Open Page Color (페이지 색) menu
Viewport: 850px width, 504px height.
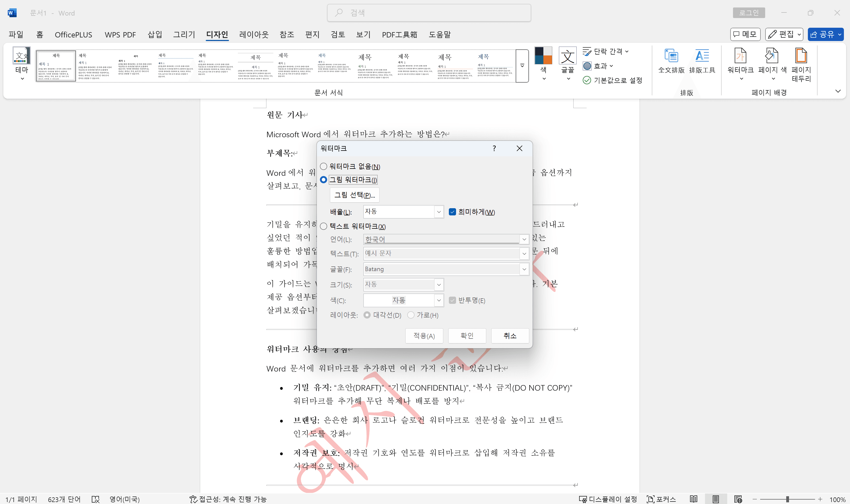[x=772, y=64]
